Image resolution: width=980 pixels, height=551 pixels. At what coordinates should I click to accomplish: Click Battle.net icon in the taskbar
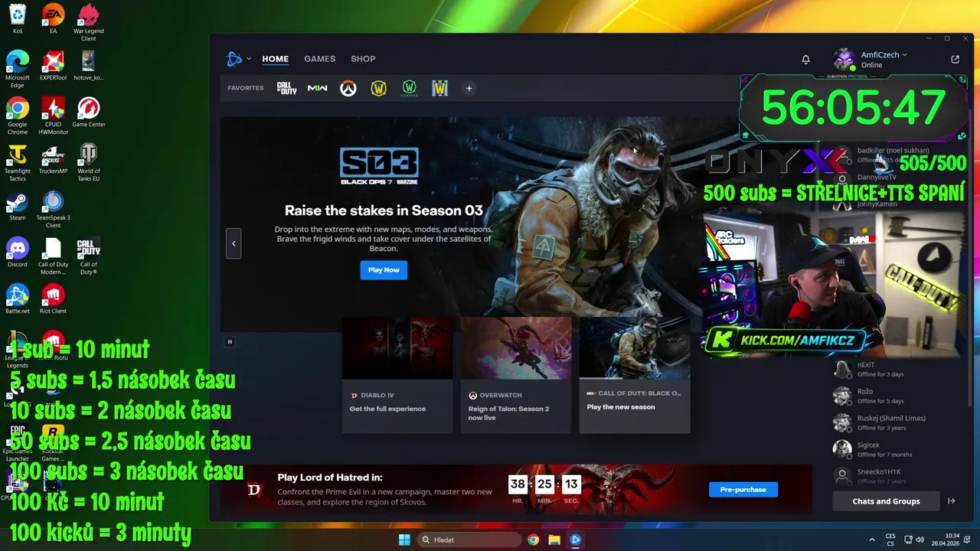(x=576, y=540)
